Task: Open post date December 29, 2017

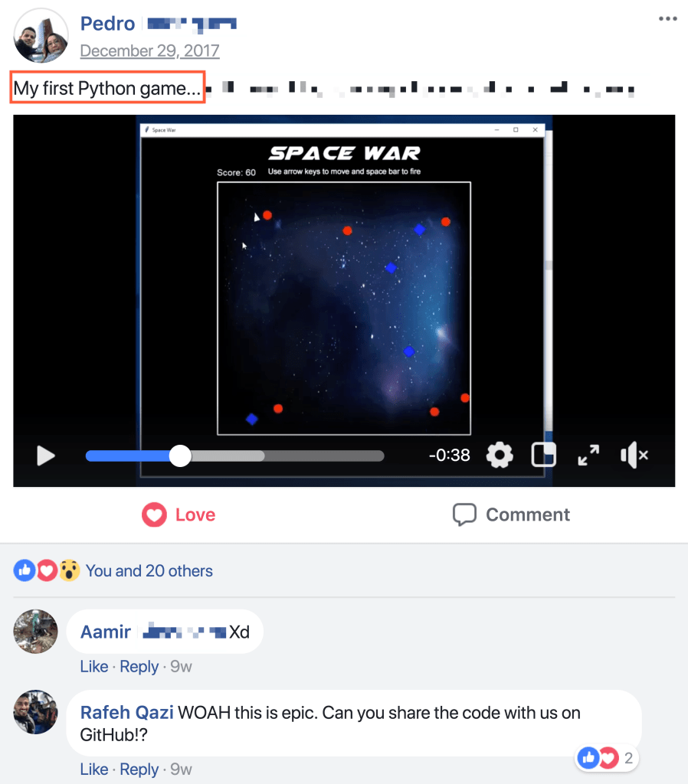Action: (x=149, y=51)
